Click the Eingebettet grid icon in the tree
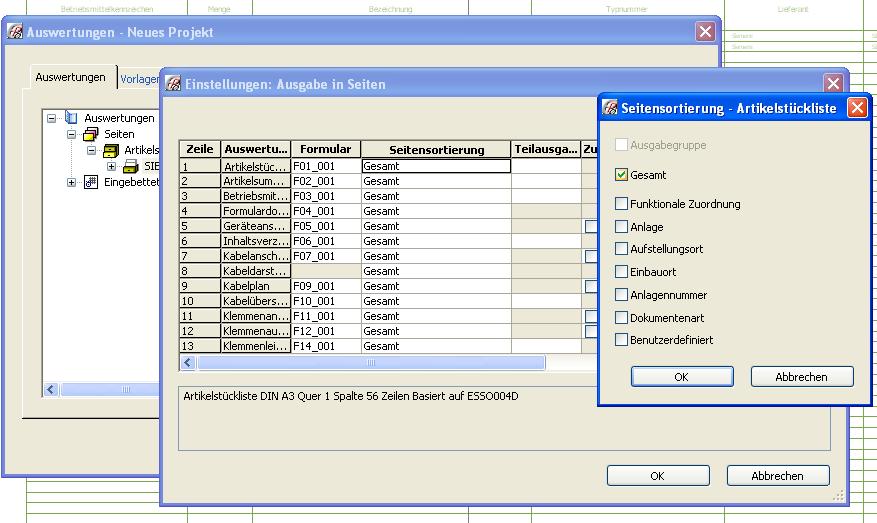The height and width of the screenshot is (523, 877). coord(91,182)
